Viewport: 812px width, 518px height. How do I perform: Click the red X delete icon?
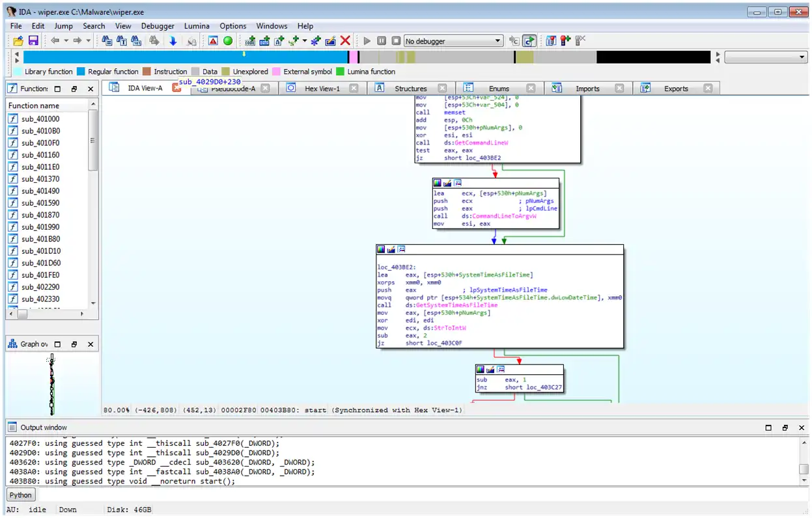(346, 41)
